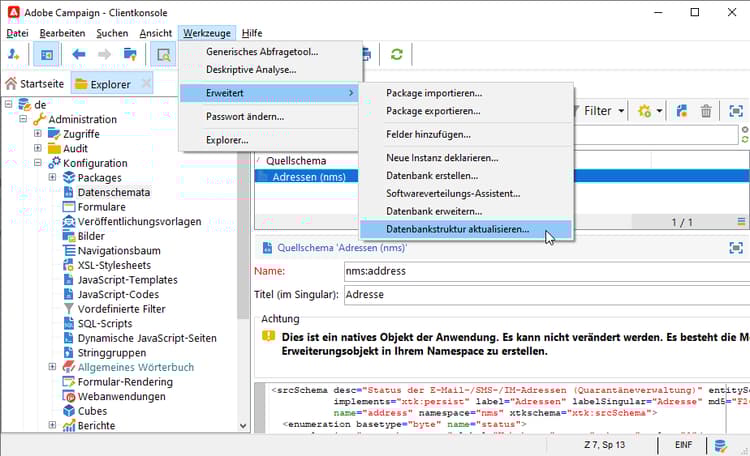Click the new document icon beside the trash
This screenshot has width=750, height=456.
[682, 111]
